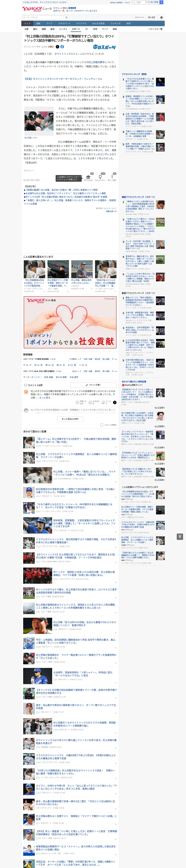186x868 pixels.
Task: Click the 村上宗隆内野手 link in article text
Action: click(96, 62)
